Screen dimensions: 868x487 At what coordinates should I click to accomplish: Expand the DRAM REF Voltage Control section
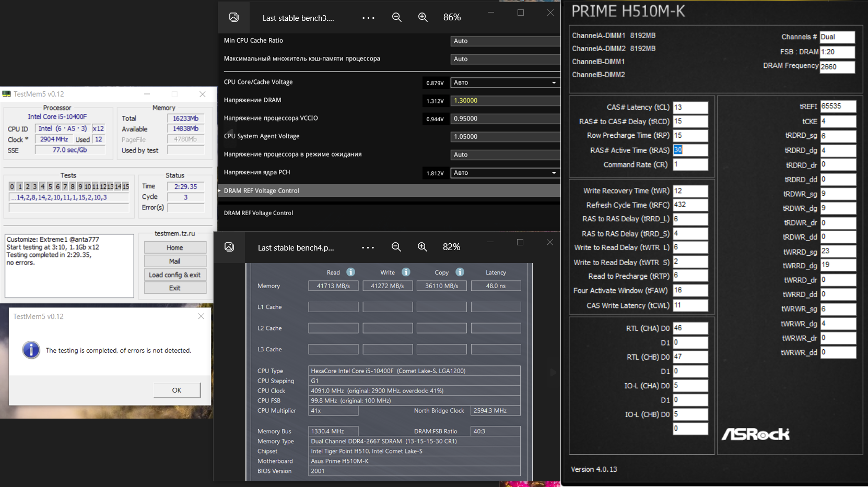tap(390, 191)
